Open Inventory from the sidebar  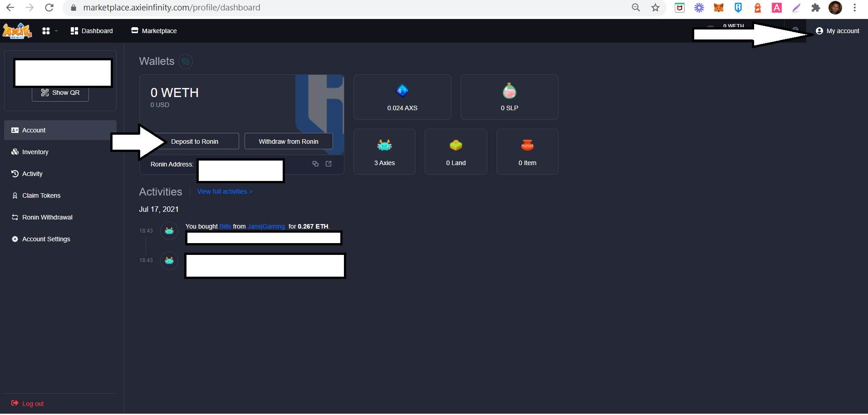coord(60,152)
